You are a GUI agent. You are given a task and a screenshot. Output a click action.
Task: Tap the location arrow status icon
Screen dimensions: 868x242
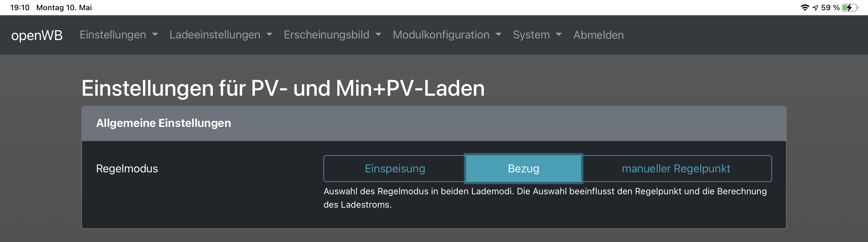(x=815, y=7)
